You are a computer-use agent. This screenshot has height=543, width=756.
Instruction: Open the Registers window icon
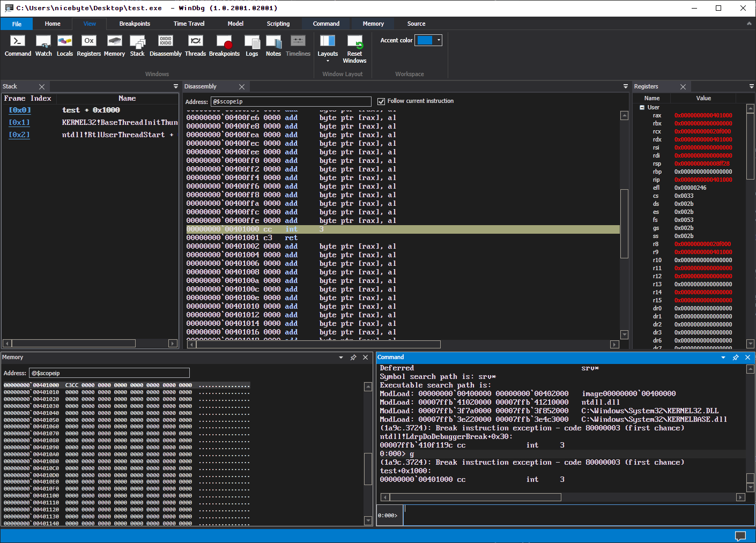88,46
